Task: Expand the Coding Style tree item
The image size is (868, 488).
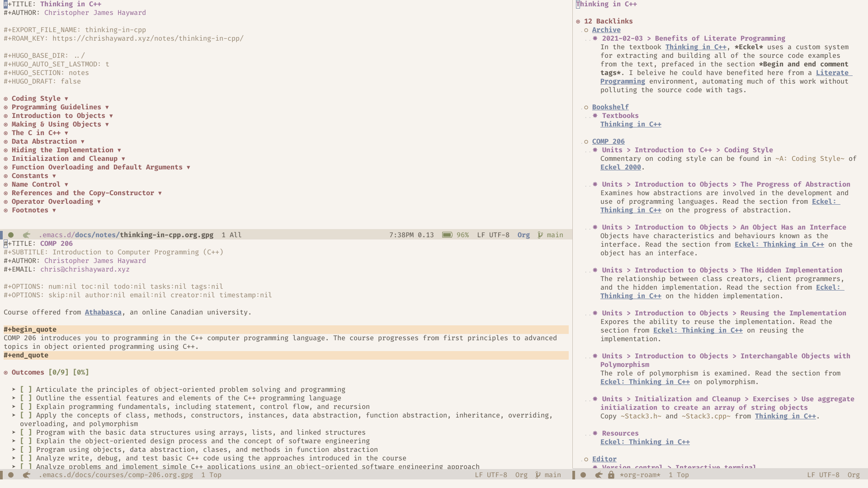Action: [66, 98]
